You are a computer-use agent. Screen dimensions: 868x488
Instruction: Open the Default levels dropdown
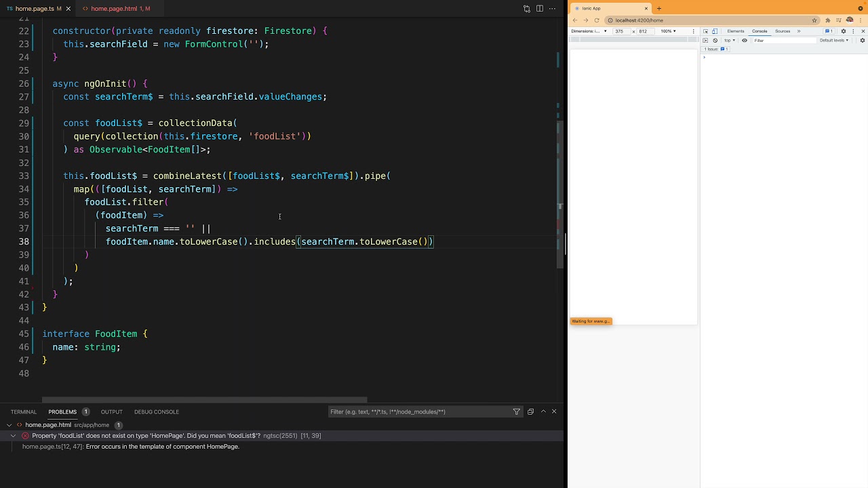pyautogui.click(x=834, y=41)
